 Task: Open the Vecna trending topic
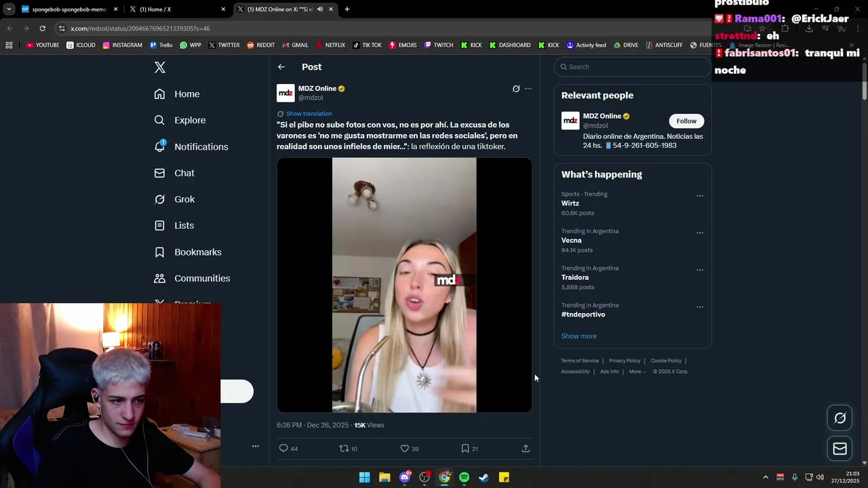(572, 240)
